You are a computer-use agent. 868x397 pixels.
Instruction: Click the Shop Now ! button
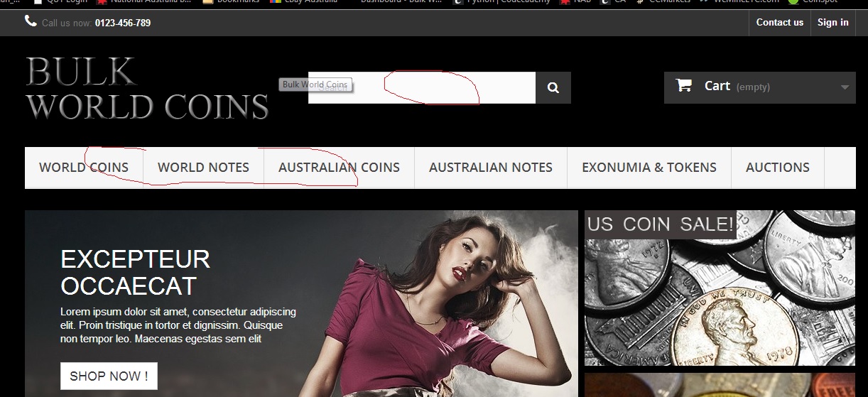tap(109, 376)
